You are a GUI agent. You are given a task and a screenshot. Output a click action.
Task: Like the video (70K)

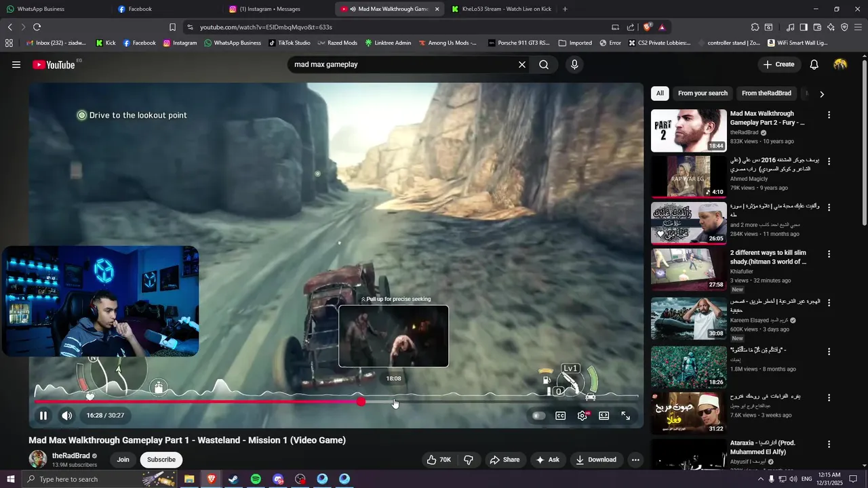click(x=439, y=460)
